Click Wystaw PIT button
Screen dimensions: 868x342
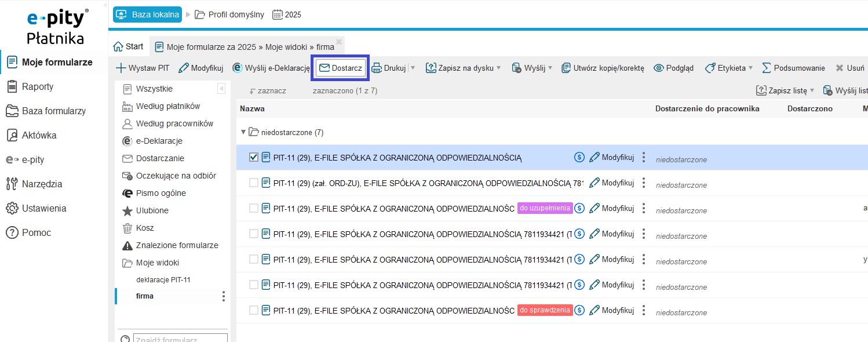coord(143,68)
